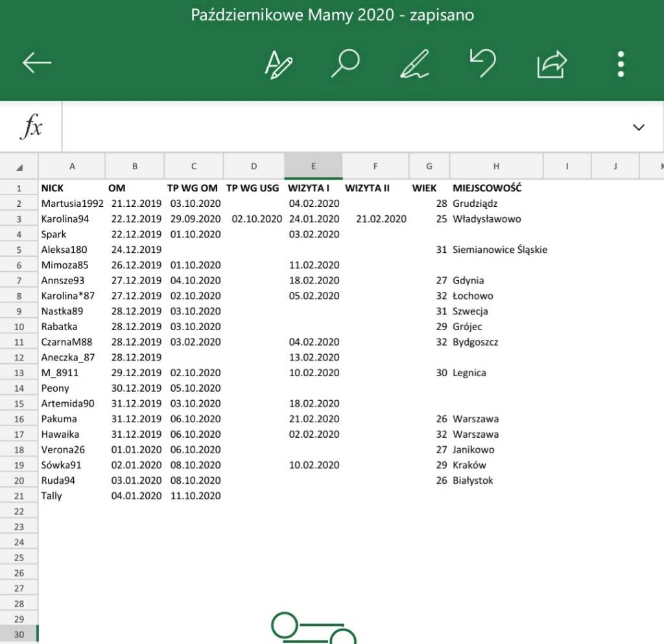This screenshot has height=644, width=664.
Task: Select the M_8911 cell
Action: (x=72, y=373)
